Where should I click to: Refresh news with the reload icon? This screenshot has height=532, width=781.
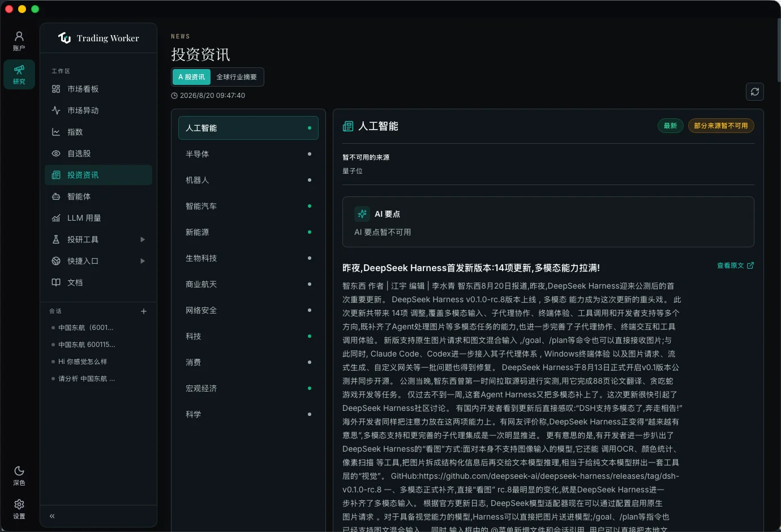click(x=755, y=92)
